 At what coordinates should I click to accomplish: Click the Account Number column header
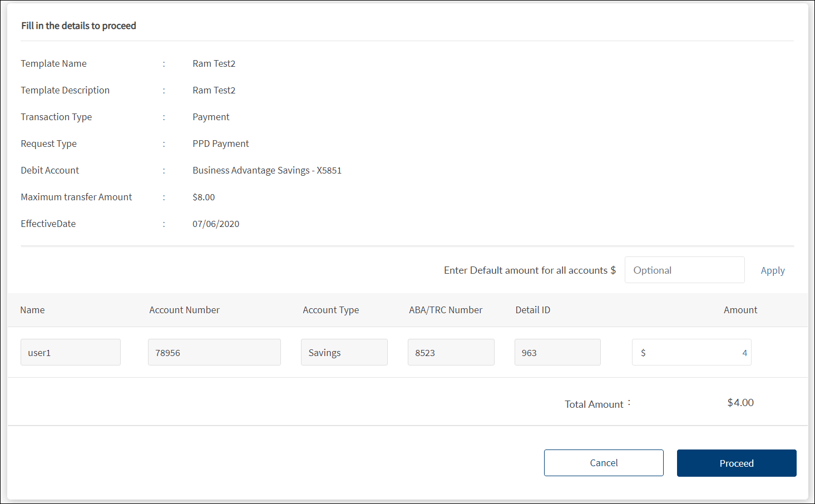184,310
